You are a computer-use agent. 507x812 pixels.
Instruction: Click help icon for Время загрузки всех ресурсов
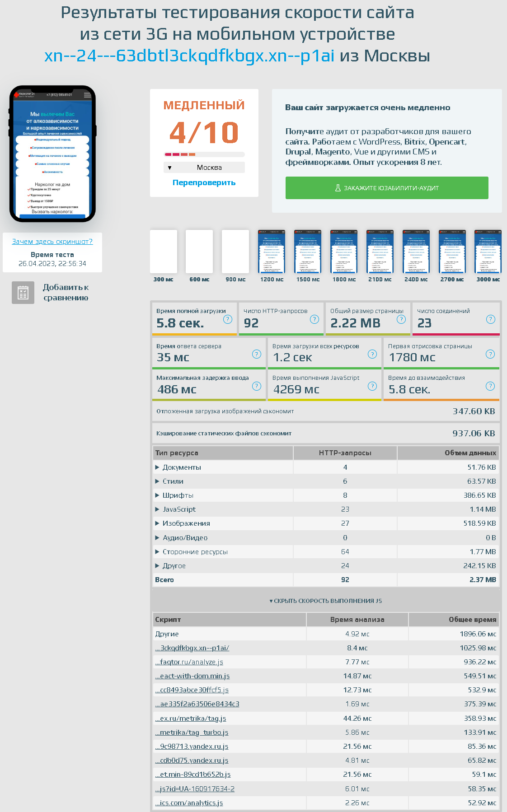[372, 354]
